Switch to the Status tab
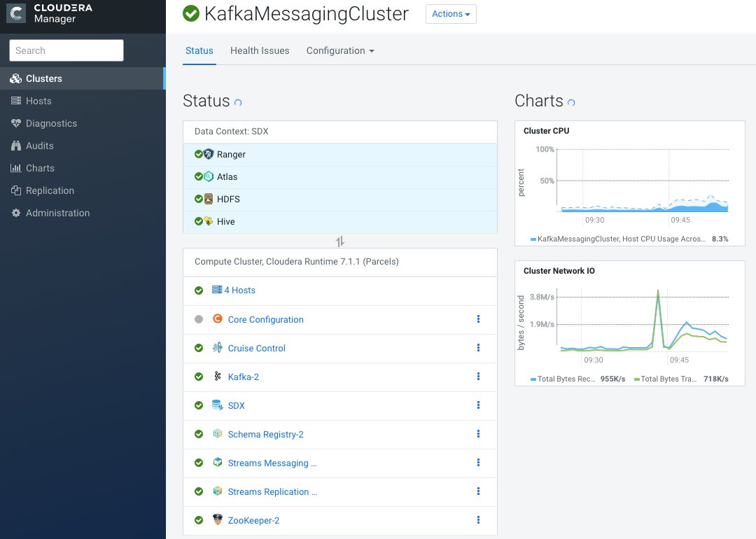This screenshot has height=539, width=756. 199,50
